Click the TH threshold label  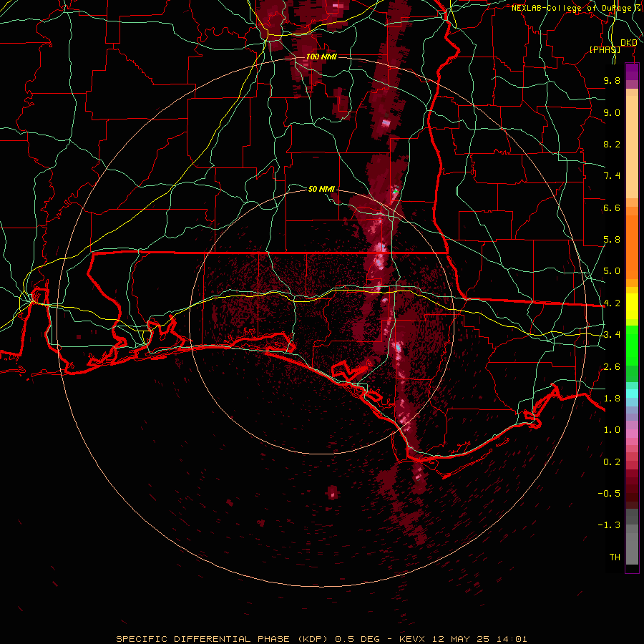[615, 557]
